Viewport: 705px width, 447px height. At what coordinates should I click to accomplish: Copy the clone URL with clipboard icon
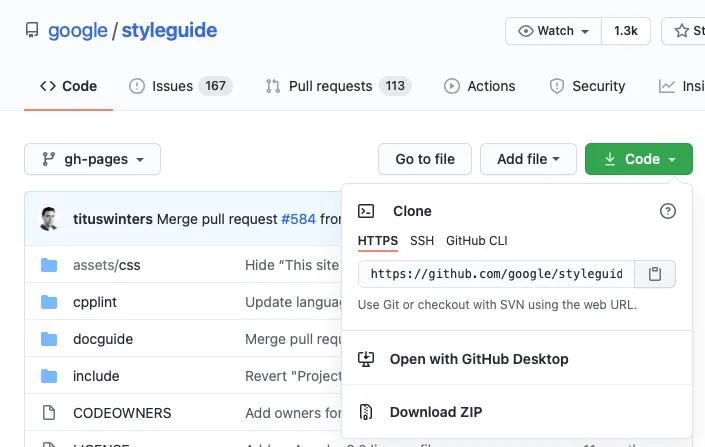click(x=655, y=274)
